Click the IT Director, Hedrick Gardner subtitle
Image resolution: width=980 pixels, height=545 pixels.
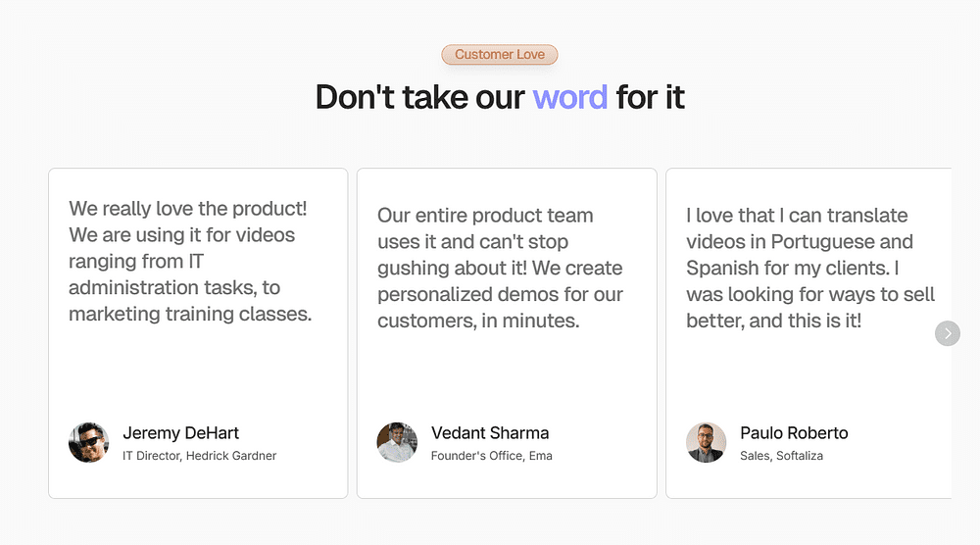(x=199, y=456)
